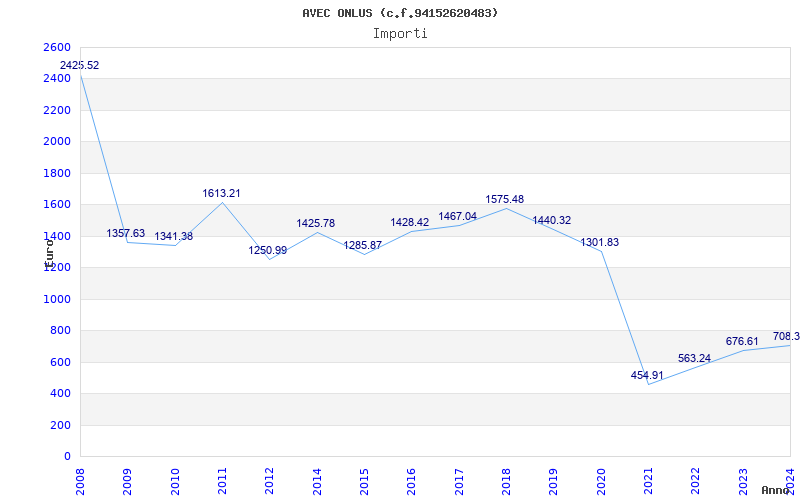This screenshot has height=500, width=800.
Task: Click the 2020 x-axis year label
Action: (602, 481)
